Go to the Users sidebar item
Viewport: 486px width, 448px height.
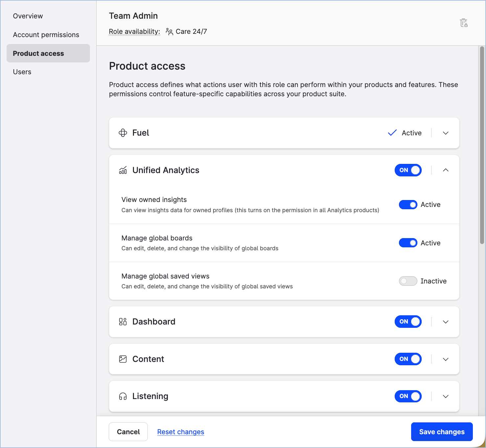[x=22, y=72]
